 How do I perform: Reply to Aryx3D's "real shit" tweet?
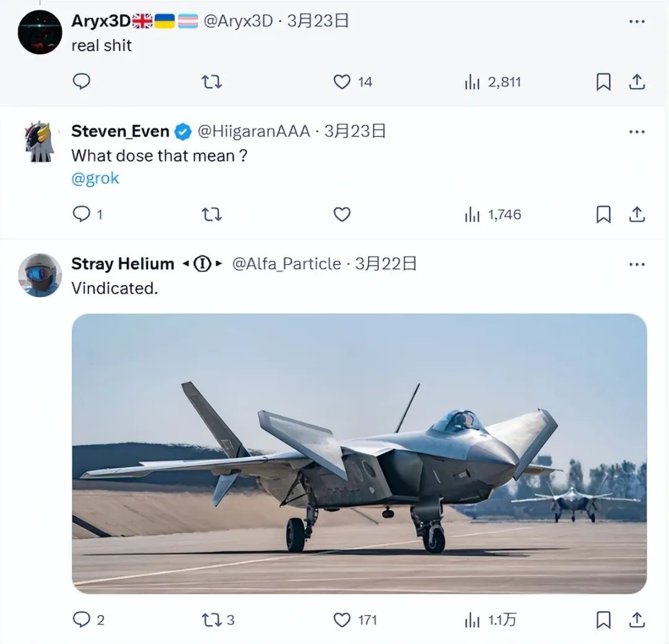point(82,82)
